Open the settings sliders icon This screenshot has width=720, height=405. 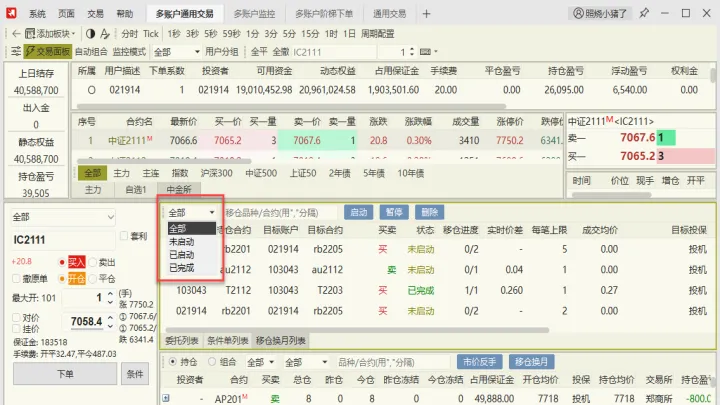(x=16, y=51)
